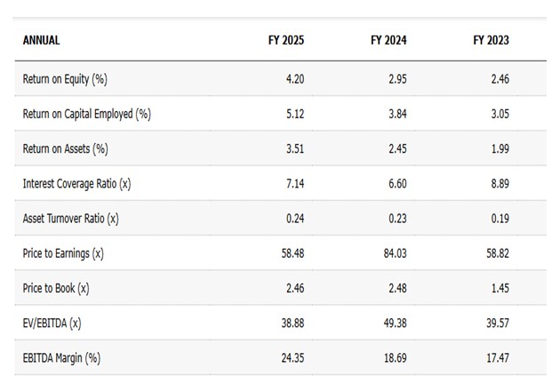Click the Price to Book (x) label

[x=55, y=288]
